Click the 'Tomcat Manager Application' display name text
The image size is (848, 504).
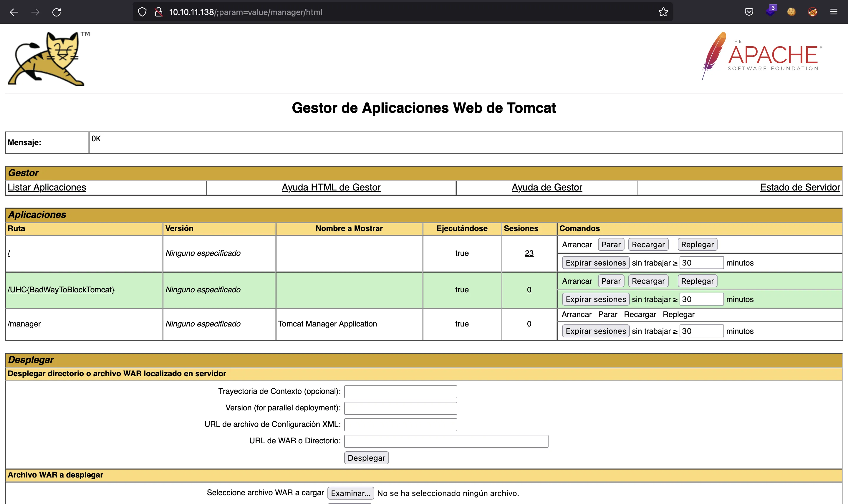[327, 324]
